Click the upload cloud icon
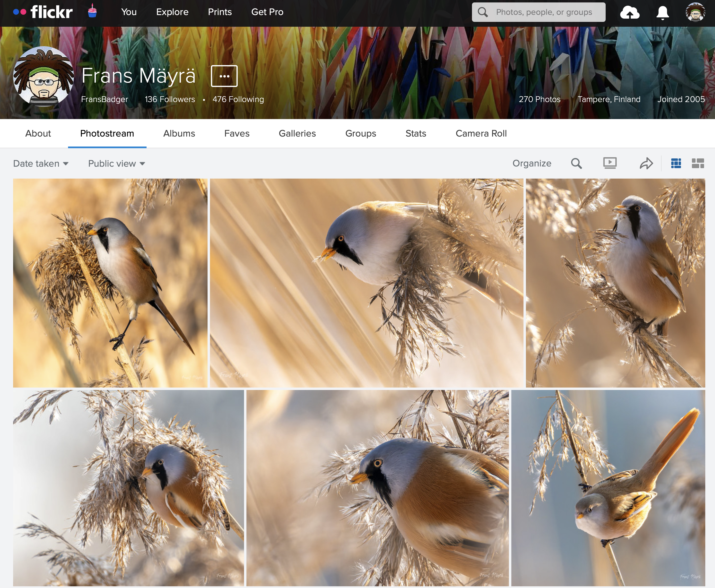Viewport: 715px width, 588px height. tap(629, 13)
